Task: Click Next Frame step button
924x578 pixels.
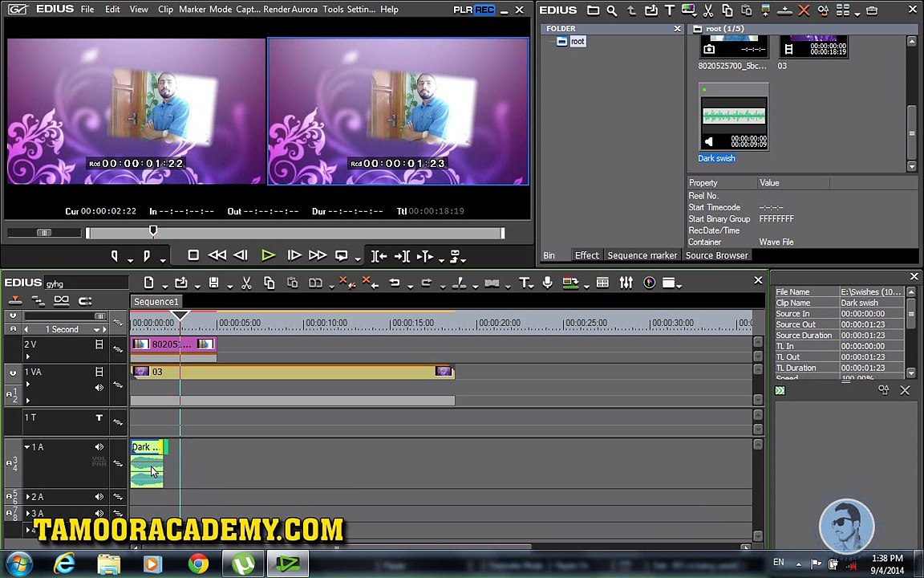Action: [x=294, y=255]
